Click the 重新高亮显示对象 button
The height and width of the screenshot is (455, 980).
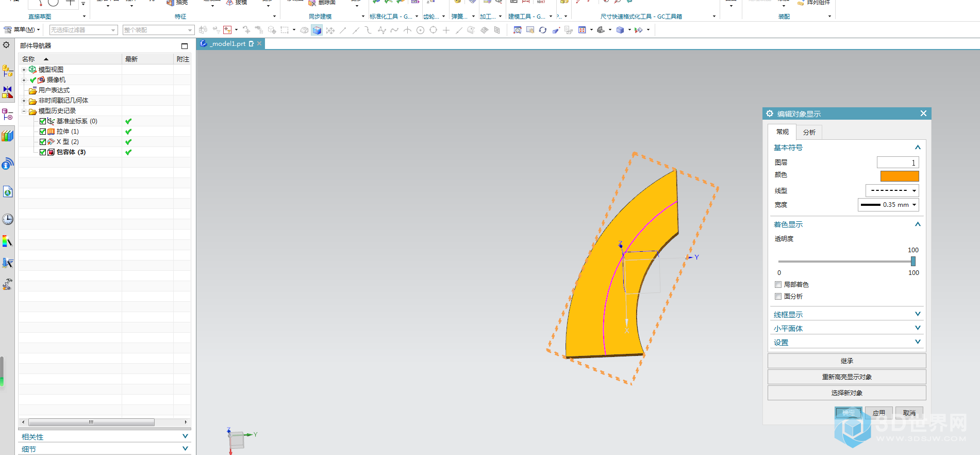(x=847, y=377)
